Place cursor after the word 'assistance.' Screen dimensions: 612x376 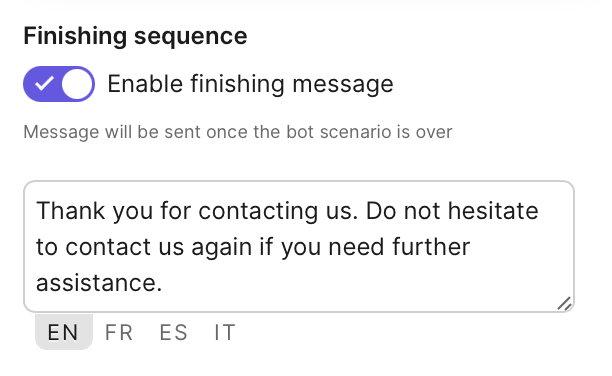coord(162,283)
